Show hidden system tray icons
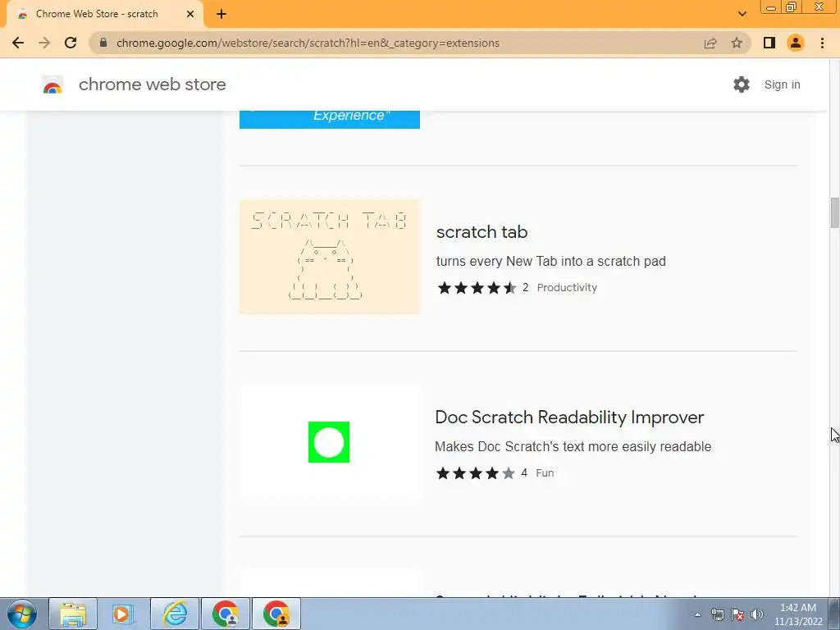Viewport: 840px width, 630px height. click(x=697, y=614)
